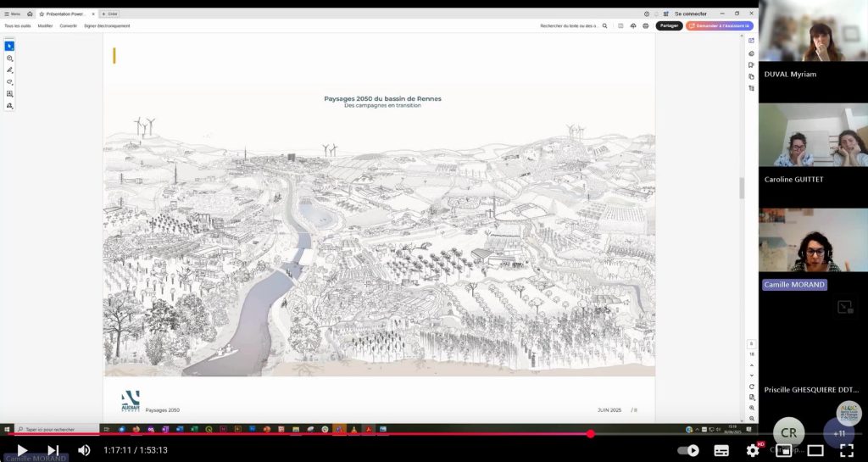Enter full screen mode
Screen dimensions: 868x462
tap(847, 450)
